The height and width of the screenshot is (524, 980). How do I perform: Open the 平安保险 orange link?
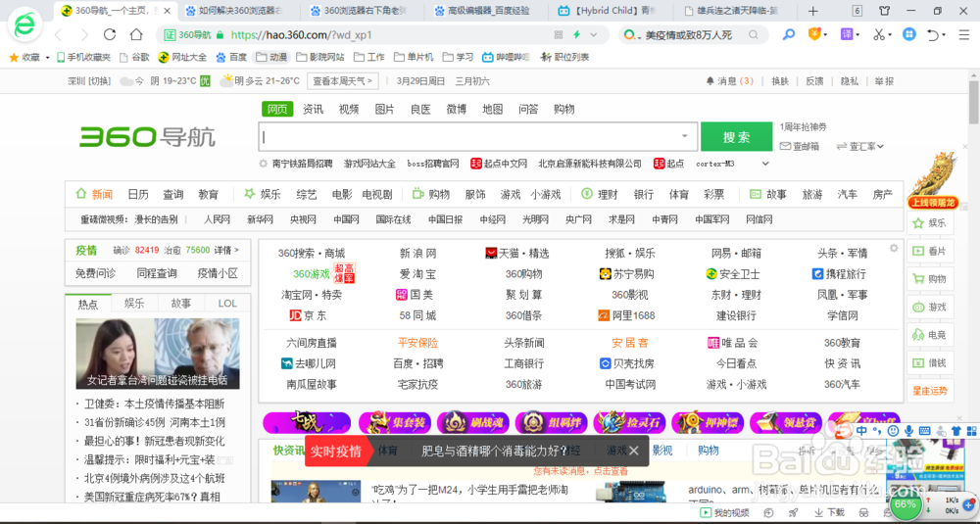coord(418,343)
